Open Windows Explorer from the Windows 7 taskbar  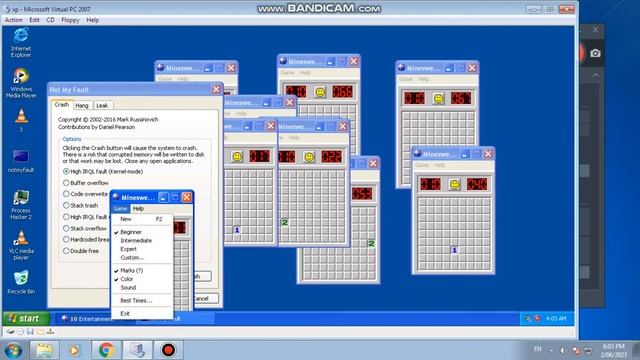point(44,350)
